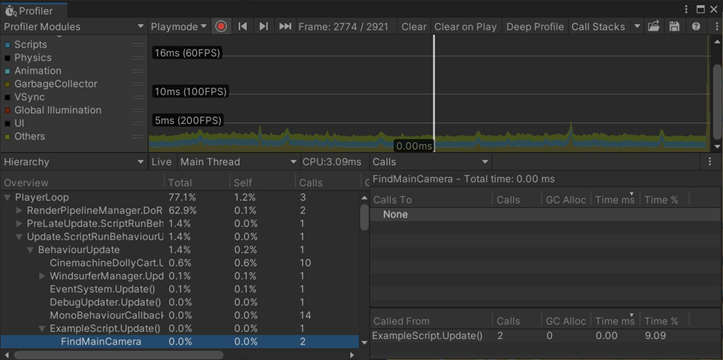Toggle Deep Profile
Image resolution: width=723 pixels, height=360 pixels.
click(x=535, y=27)
